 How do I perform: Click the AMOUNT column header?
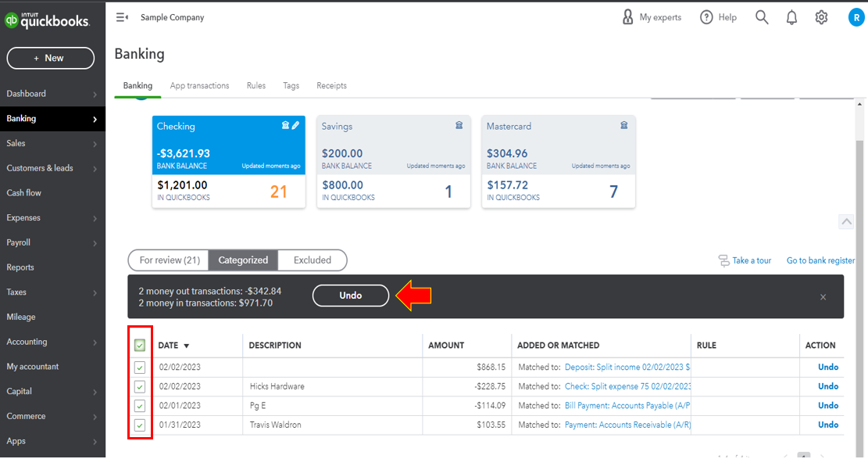[x=446, y=346]
